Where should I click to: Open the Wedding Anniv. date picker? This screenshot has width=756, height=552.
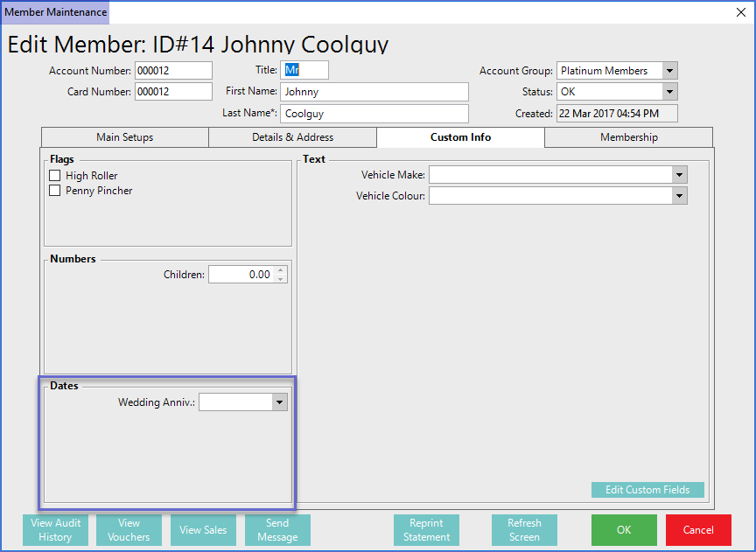[x=279, y=402]
